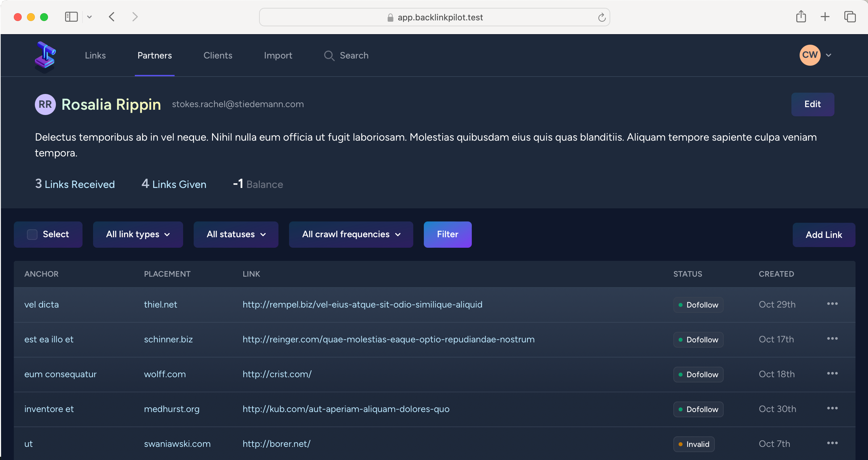This screenshot has height=460, width=868.
Task: Open a new tab with the plus icon
Action: point(825,16)
